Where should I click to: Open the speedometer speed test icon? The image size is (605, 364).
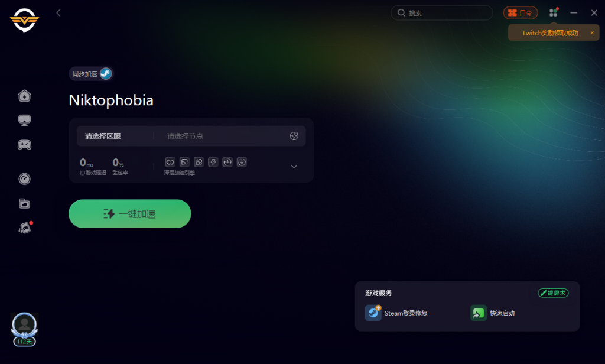point(24,178)
